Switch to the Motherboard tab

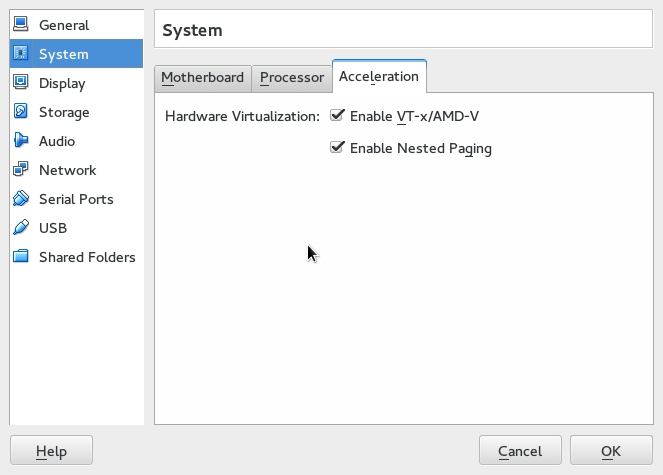pyautogui.click(x=202, y=77)
